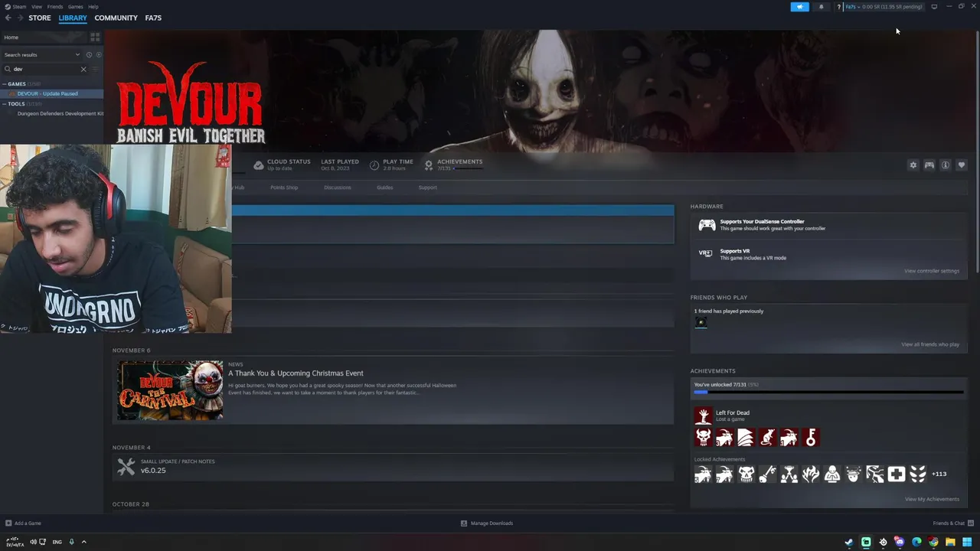Screen dimensions: 980x551
Task: Open the Search results dropdown
Action: click(x=42, y=54)
